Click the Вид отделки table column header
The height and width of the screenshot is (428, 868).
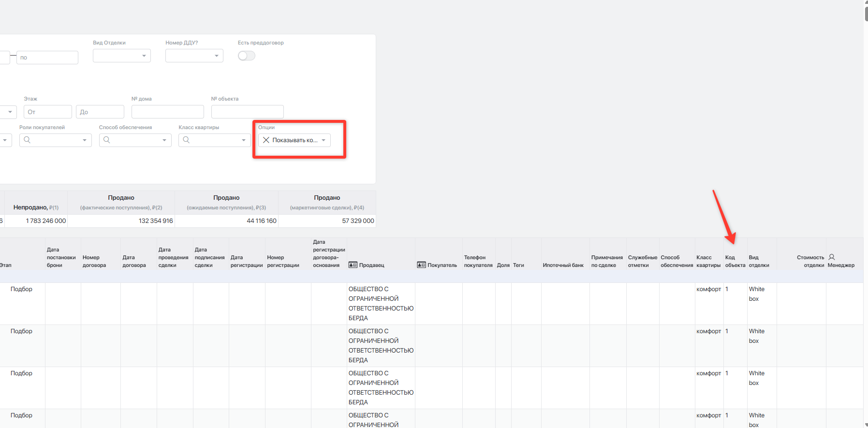759,261
